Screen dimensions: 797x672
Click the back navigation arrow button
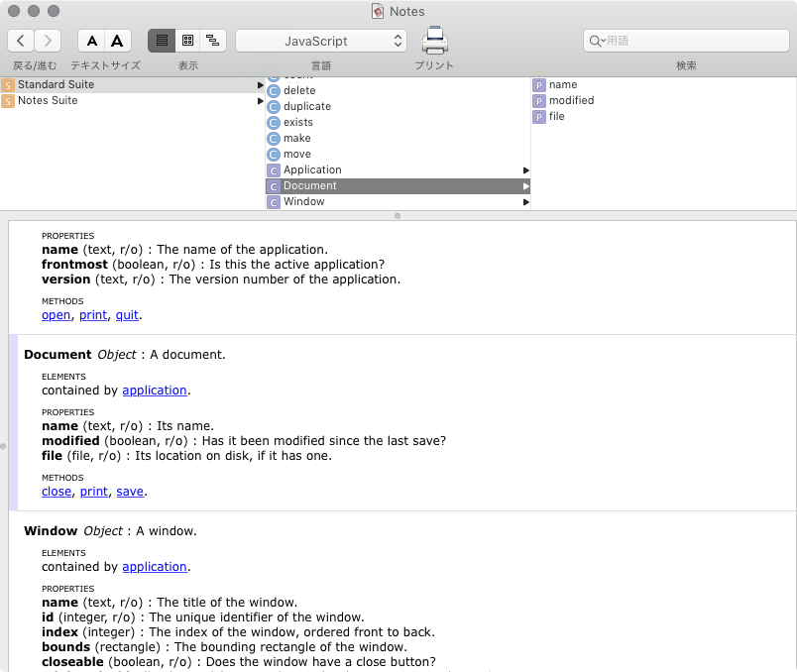click(x=22, y=41)
